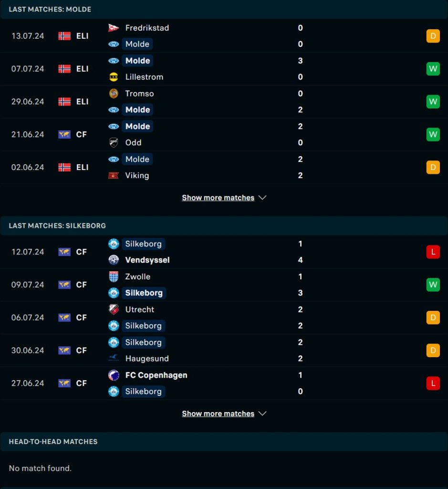Open the Molde vs Viking match row
This screenshot has height=489, width=448.
224,167
